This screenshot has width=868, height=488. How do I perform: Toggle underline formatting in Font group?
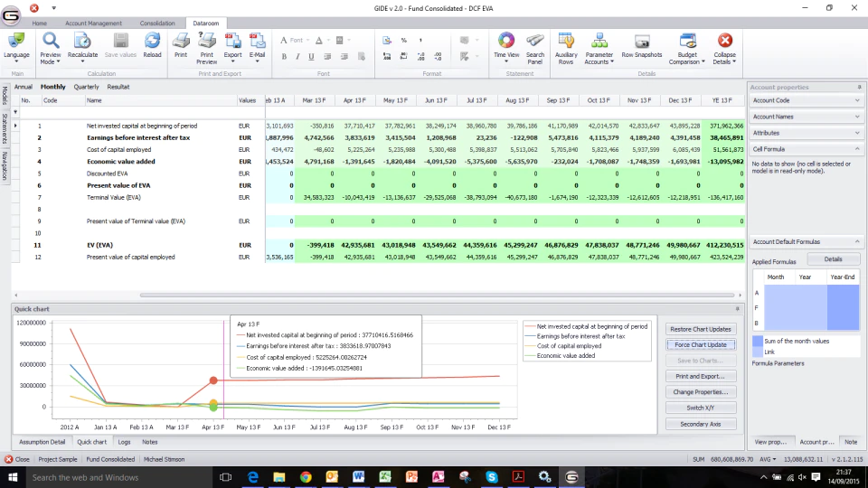tap(311, 56)
